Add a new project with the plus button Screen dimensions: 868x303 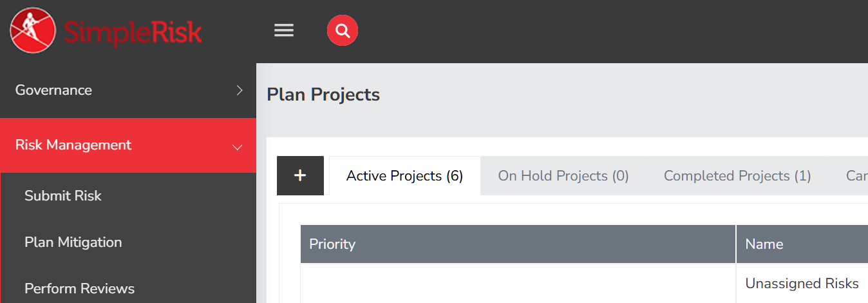pos(300,175)
